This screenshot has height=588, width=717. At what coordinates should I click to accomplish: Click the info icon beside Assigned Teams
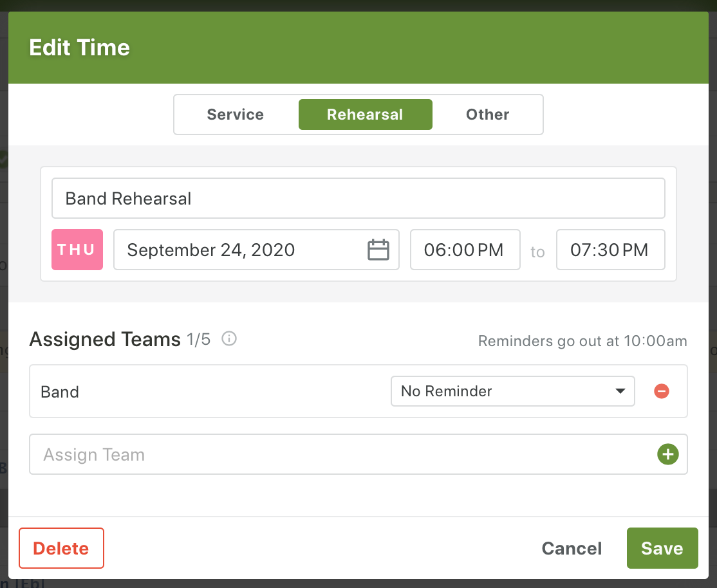tap(228, 339)
